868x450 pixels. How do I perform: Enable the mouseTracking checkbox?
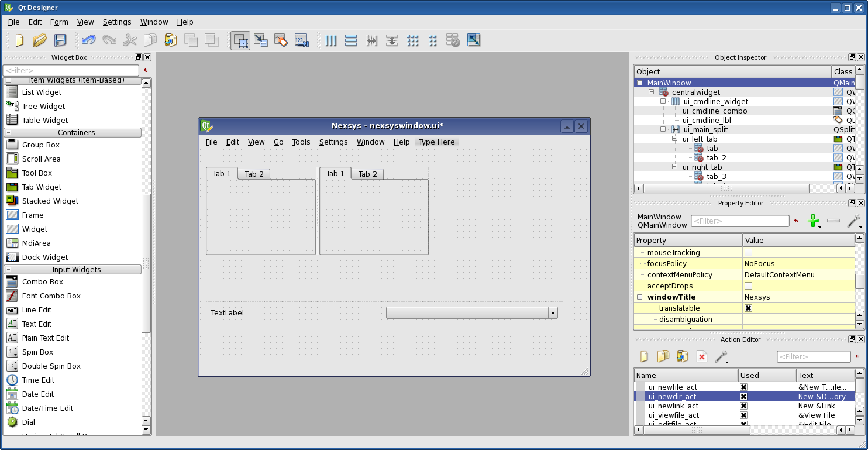pos(748,252)
